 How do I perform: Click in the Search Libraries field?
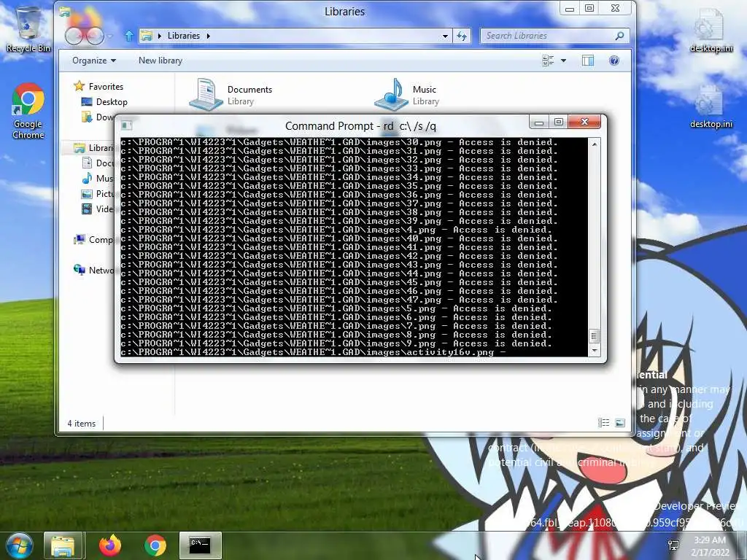548,36
